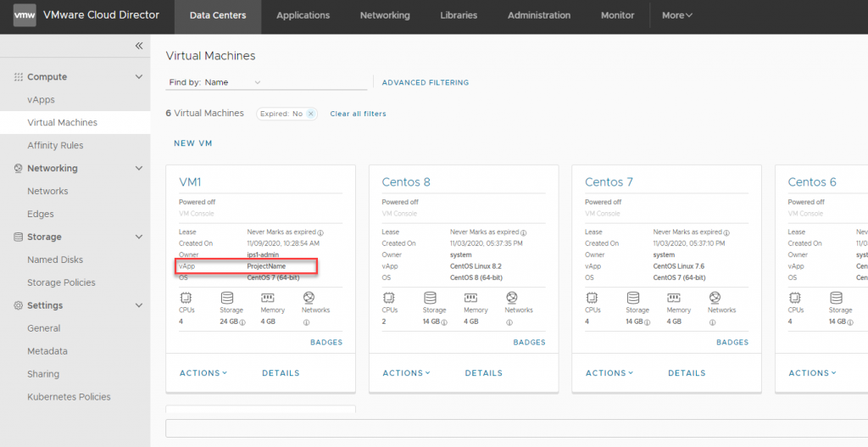This screenshot has width=868, height=447.
Task: Click the Settings gear icon in sidebar
Action: pos(19,305)
